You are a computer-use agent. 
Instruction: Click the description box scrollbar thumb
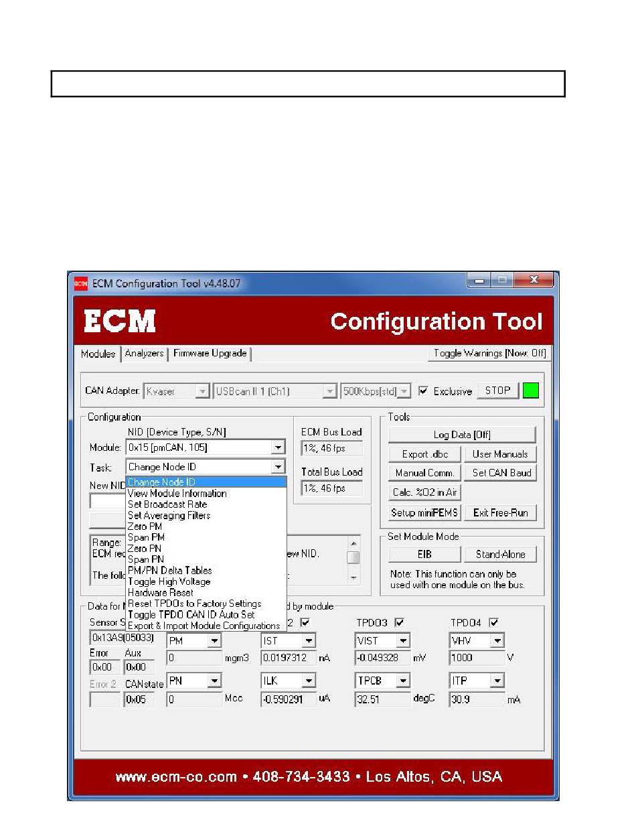(354, 558)
